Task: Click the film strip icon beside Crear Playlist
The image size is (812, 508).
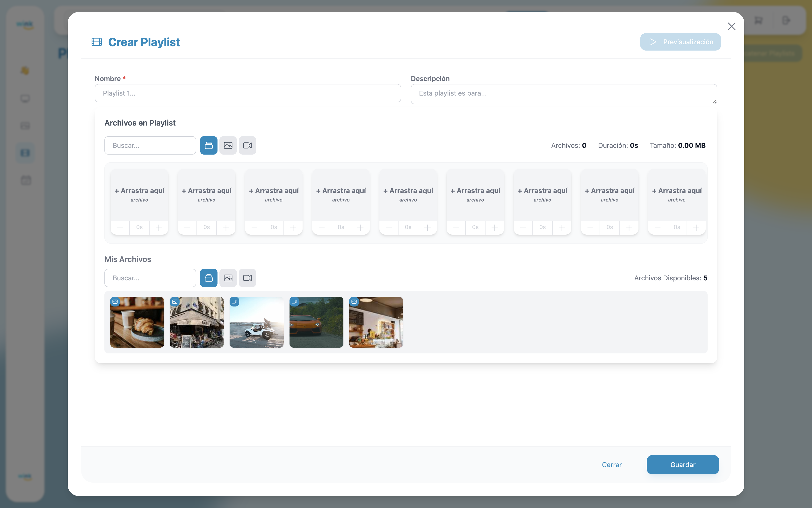Action: [97, 42]
